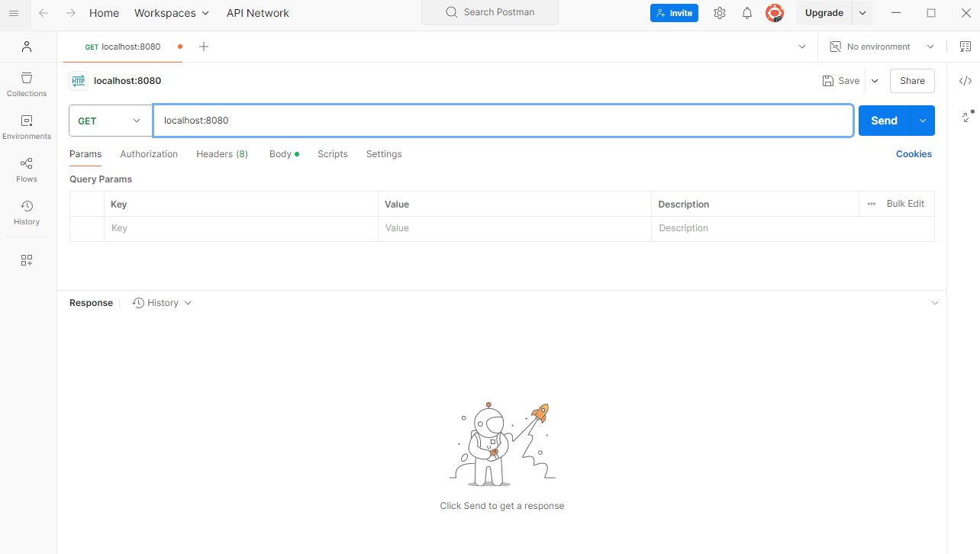Switch to the Settings tab
The image size is (980, 554).
coord(384,154)
